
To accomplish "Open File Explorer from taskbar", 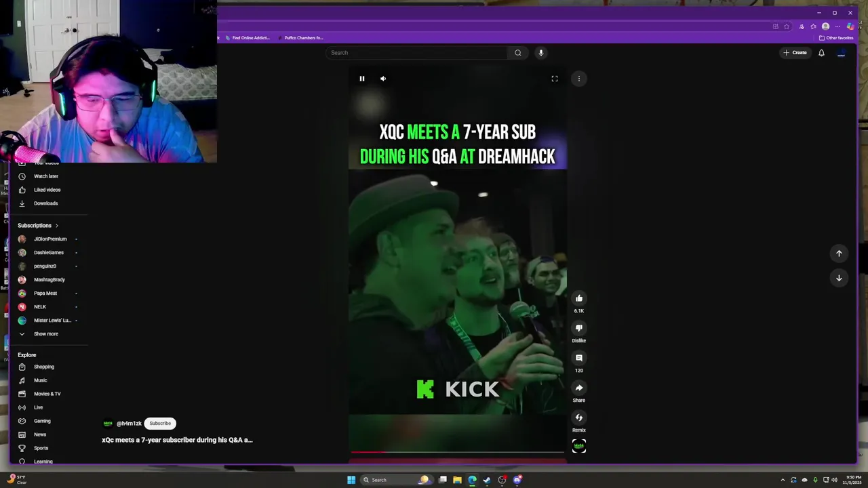I will click(x=457, y=480).
